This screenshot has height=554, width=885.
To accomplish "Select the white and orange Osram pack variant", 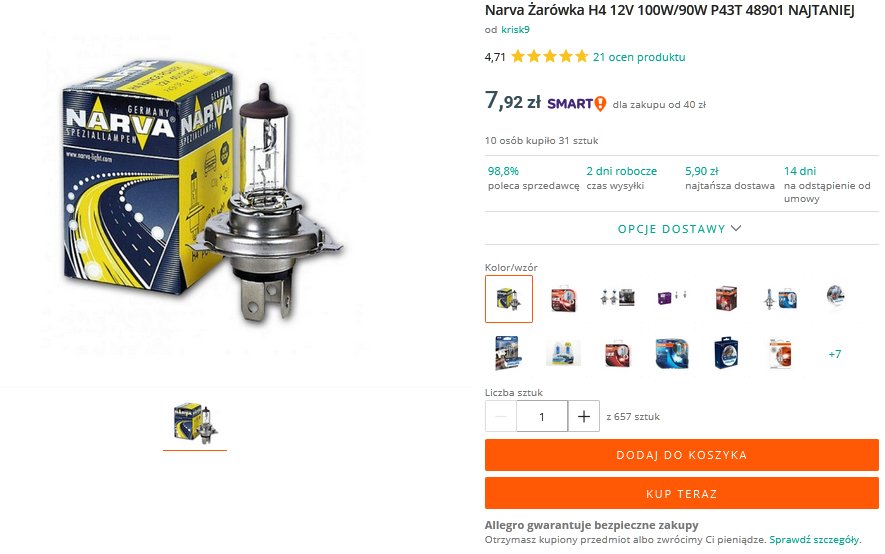I will pos(780,354).
